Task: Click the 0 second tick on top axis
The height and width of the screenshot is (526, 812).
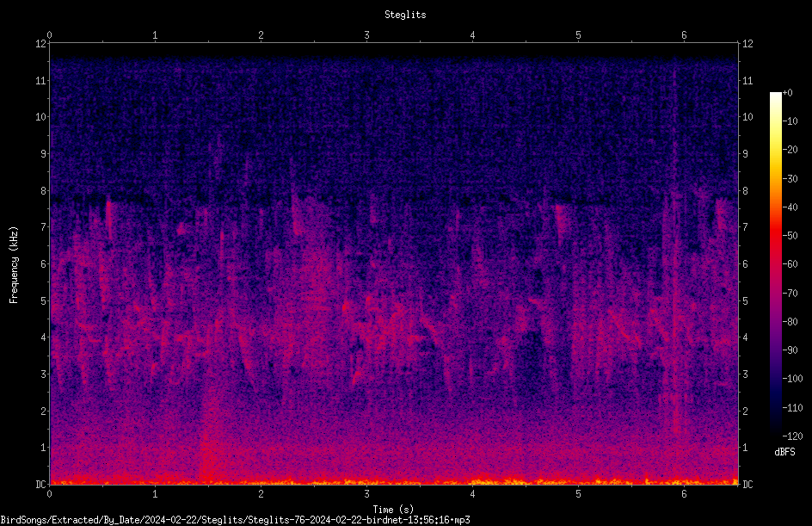Action: pos(49,35)
